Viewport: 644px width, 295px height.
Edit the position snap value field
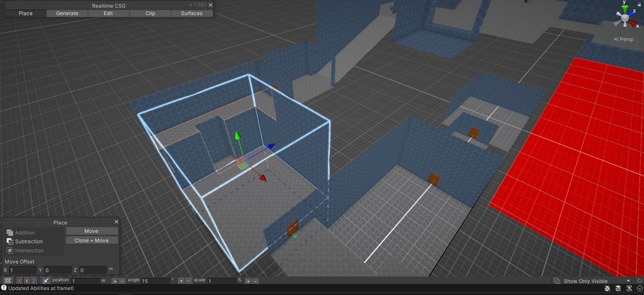click(86, 281)
